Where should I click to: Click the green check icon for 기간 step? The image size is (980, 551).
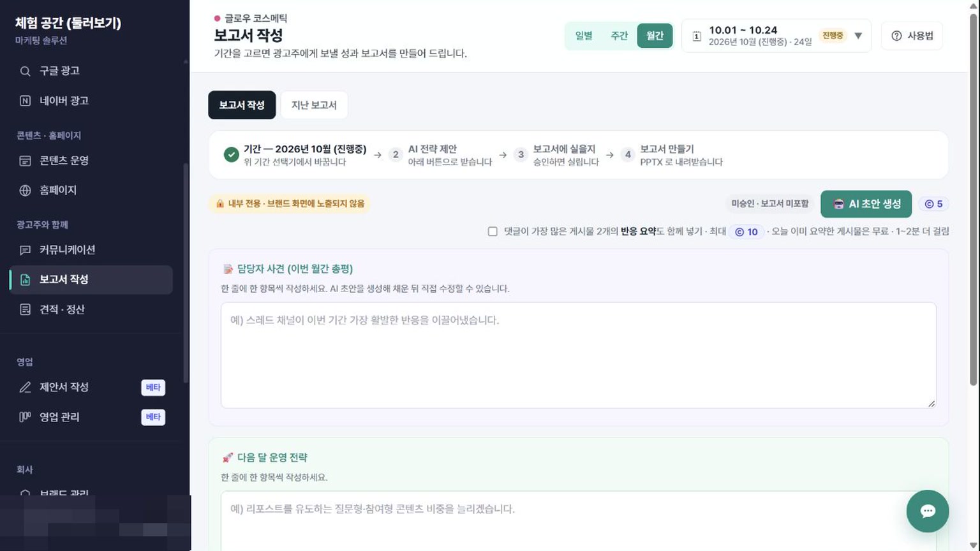tap(232, 155)
